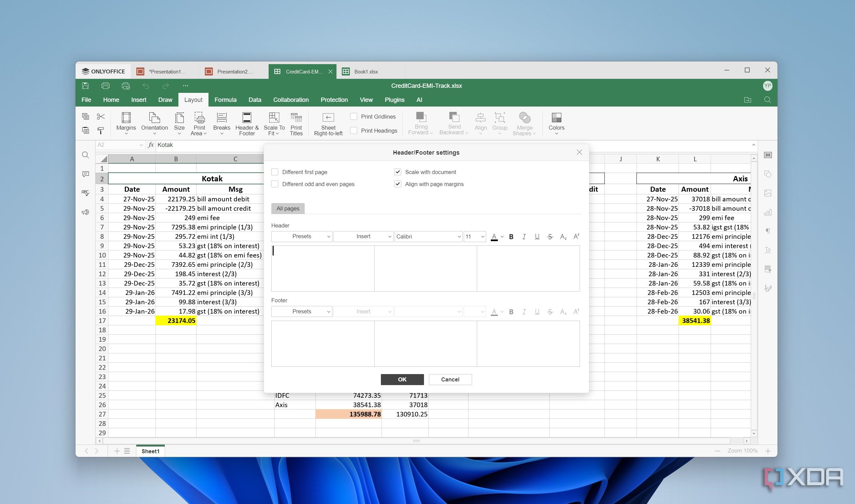Enable Different odd and even pages
Screen dimensions: 855x504
(x=275, y=184)
